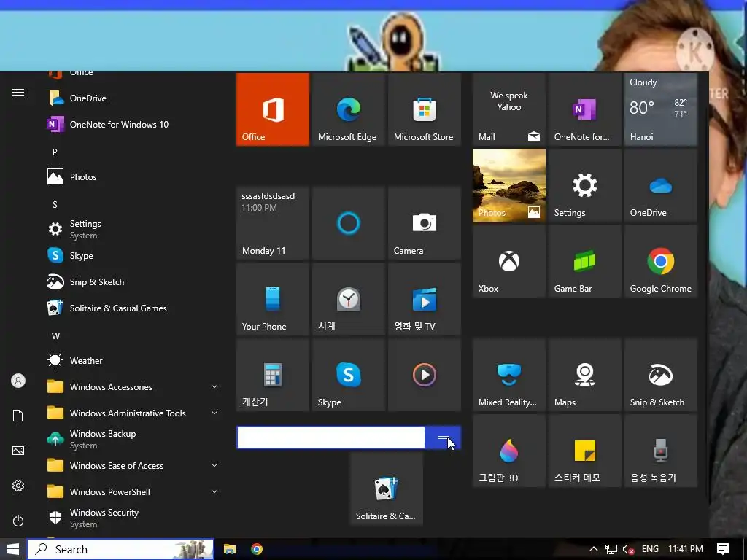The width and height of the screenshot is (747, 560).
Task: Open Mixed Reality... tile
Action: pos(508,375)
